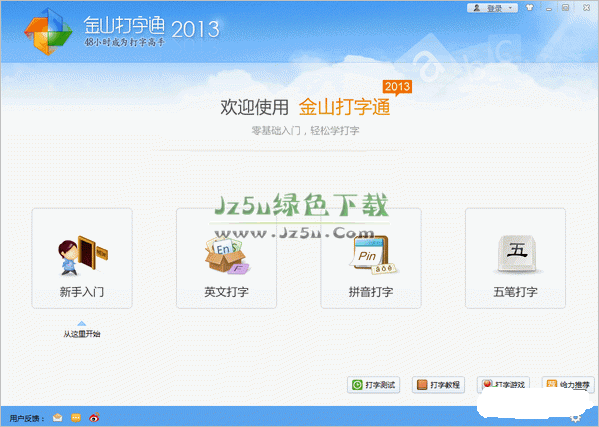Image resolution: width=599 pixels, height=427 pixels.
Task: Click the 用户反馈 label
Action: (x=27, y=419)
